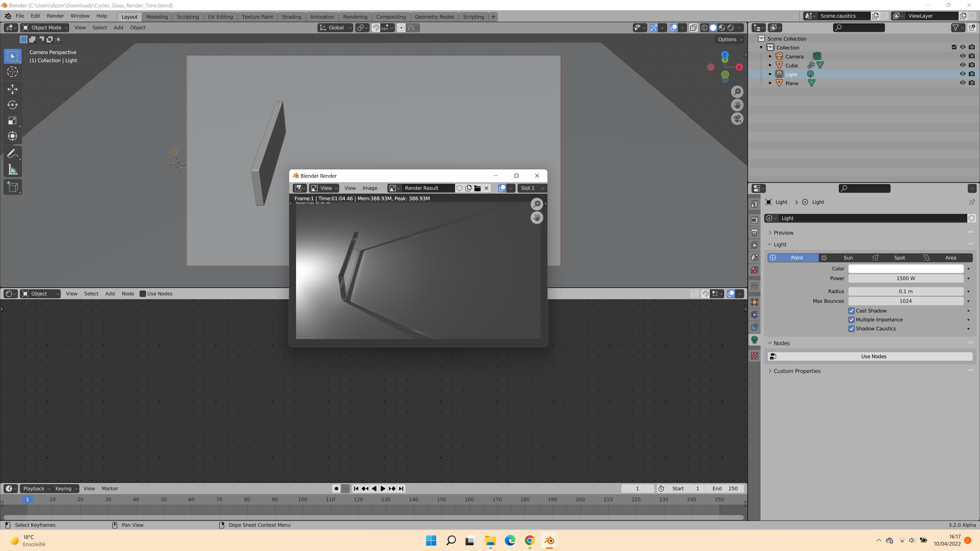Open the Image menu in Render window
The width and height of the screenshot is (980, 551).
click(x=369, y=188)
